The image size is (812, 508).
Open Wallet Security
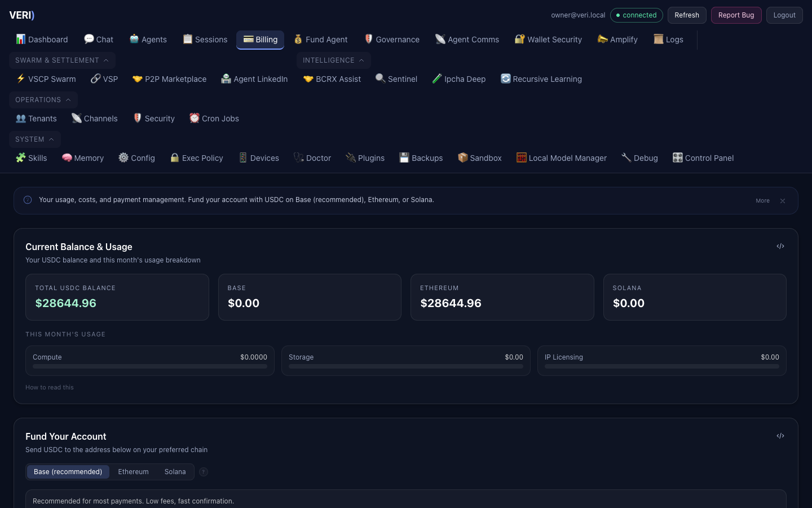[x=548, y=40]
